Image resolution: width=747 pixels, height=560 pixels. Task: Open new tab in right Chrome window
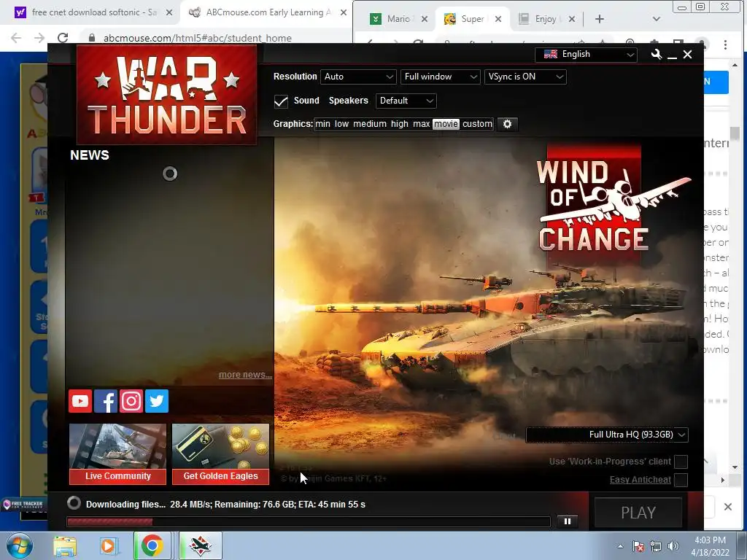tap(600, 19)
